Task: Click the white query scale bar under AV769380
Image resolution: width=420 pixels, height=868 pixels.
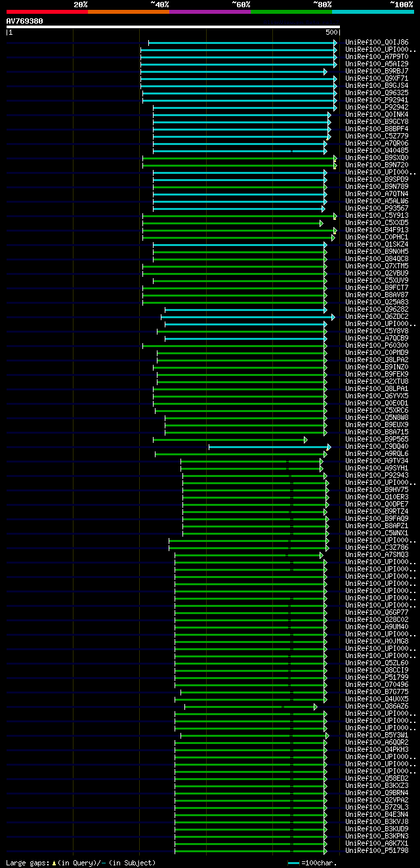Action: pos(173,27)
